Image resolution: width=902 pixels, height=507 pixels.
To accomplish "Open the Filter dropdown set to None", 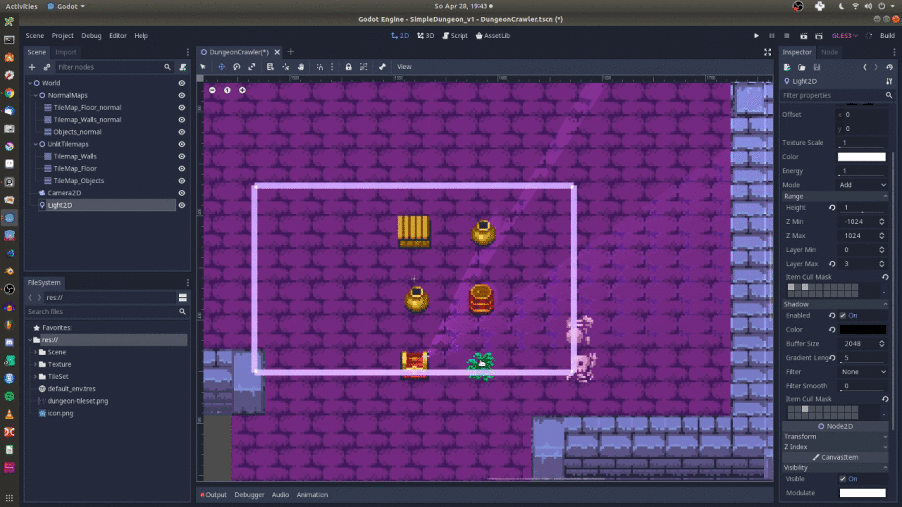I will click(862, 372).
